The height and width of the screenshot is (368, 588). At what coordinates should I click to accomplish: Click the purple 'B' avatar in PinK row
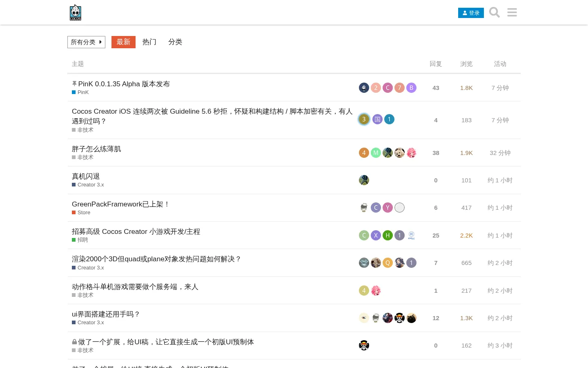[411, 88]
